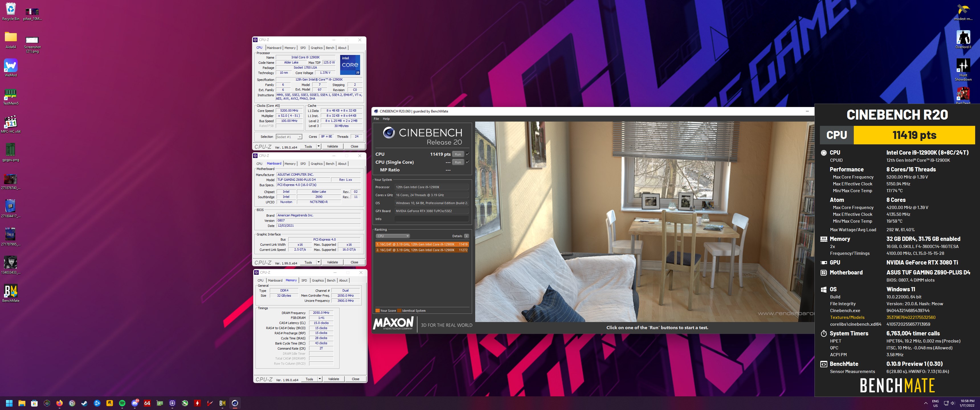Open Socket #1 selection dropdown in CPU-Z
Screen dimensions: 980x410
pyautogui.click(x=289, y=137)
